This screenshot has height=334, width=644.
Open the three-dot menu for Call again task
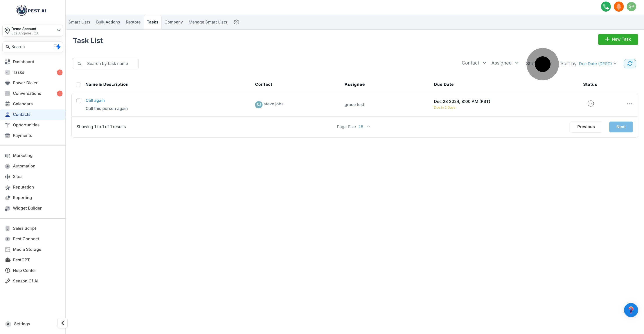(x=629, y=104)
